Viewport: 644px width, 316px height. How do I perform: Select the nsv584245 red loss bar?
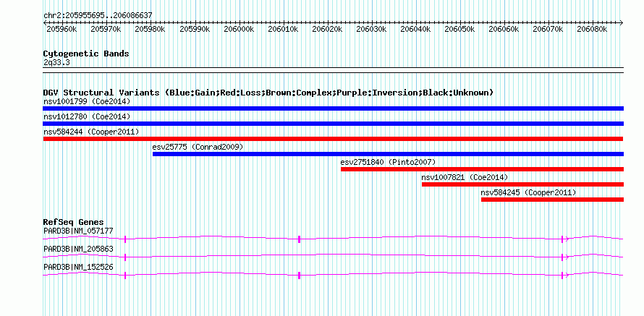[552, 200]
